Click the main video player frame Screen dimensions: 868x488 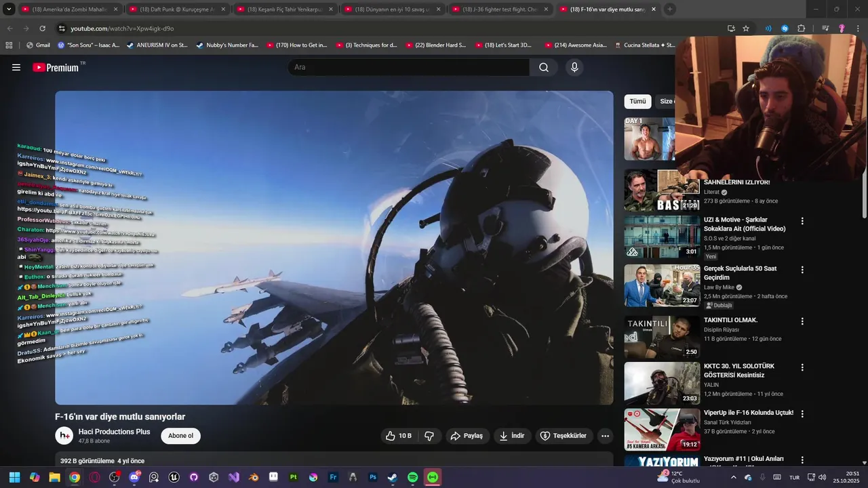click(x=334, y=248)
